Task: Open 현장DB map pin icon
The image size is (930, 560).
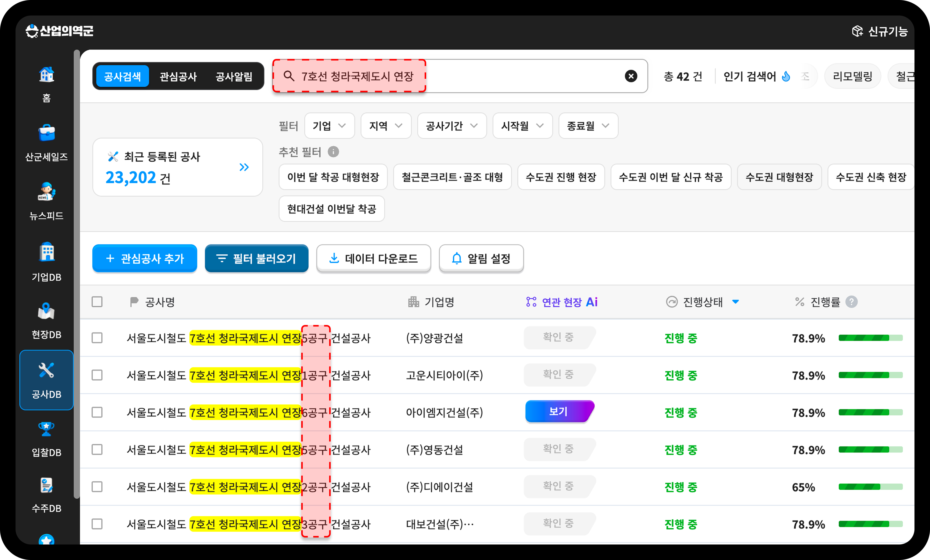Action: (46, 311)
